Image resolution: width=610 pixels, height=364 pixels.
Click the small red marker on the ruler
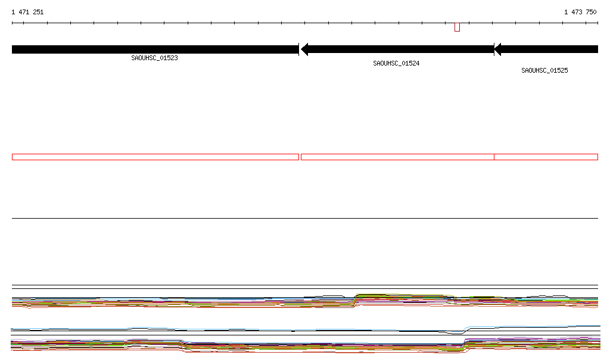point(457,27)
